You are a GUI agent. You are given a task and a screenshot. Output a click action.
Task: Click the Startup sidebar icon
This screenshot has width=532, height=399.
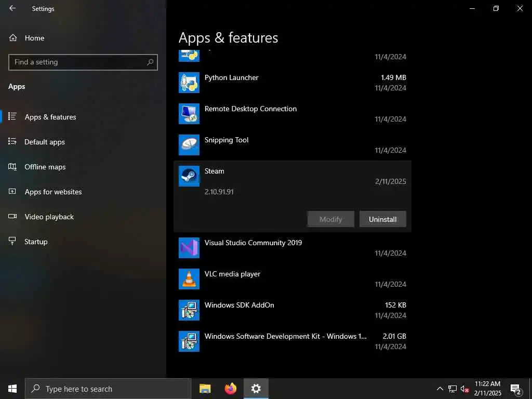click(x=12, y=241)
